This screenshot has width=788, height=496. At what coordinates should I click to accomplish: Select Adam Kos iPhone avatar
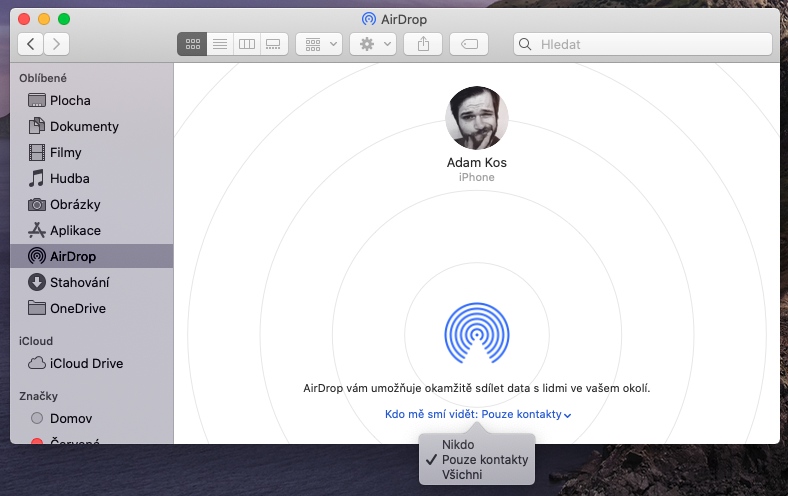[476, 118]
